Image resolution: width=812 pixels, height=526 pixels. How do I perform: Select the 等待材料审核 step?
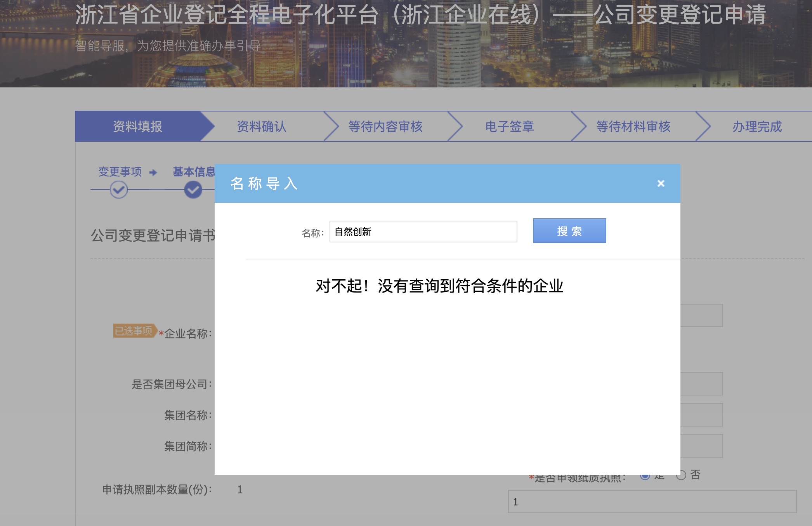point(633,127)
